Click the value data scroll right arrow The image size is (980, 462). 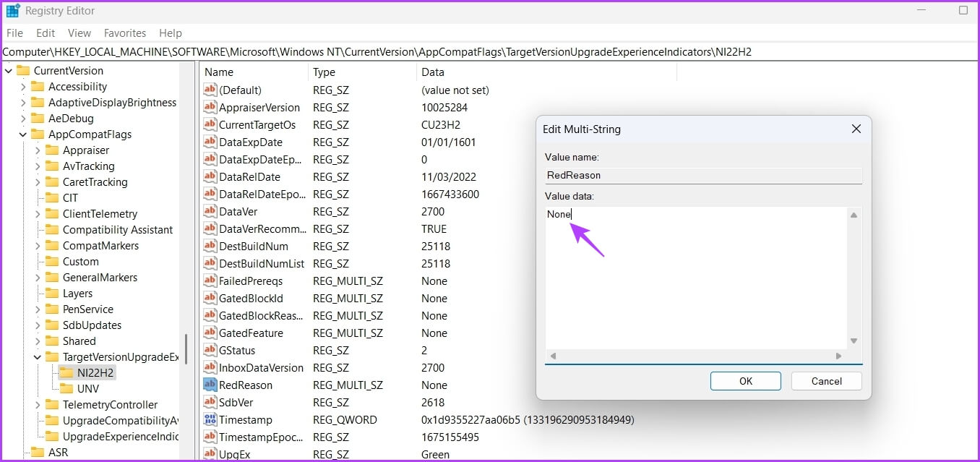point(838,356)
